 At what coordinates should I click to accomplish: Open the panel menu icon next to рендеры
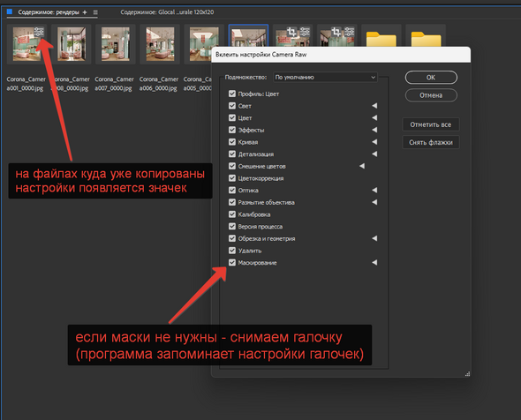(95, 12)
